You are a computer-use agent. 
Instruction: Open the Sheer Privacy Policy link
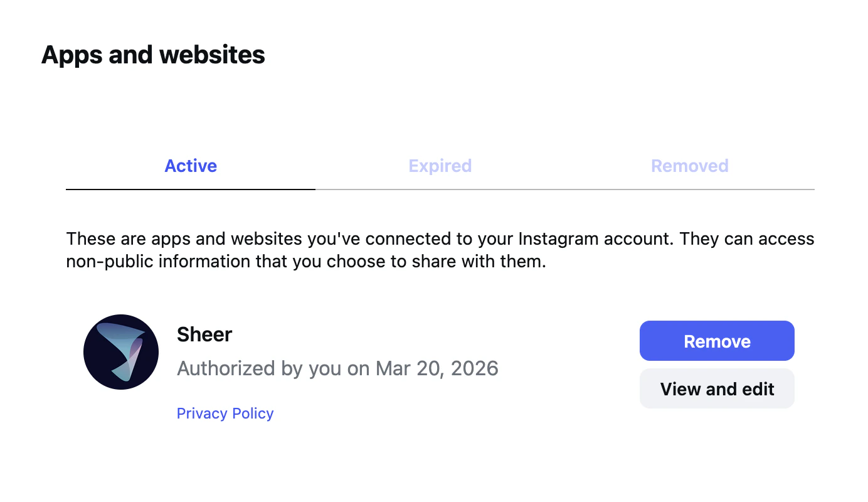225,413
